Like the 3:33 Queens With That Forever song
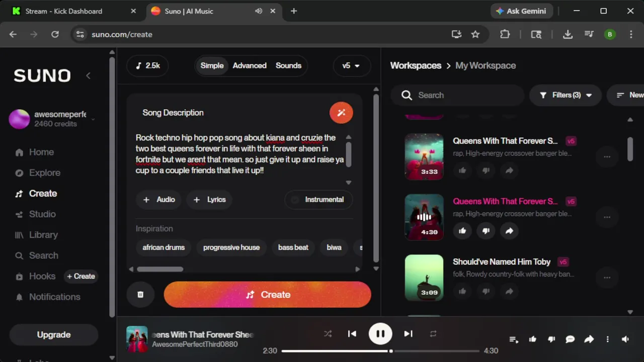The image size is (644, 362). (462, 170)
